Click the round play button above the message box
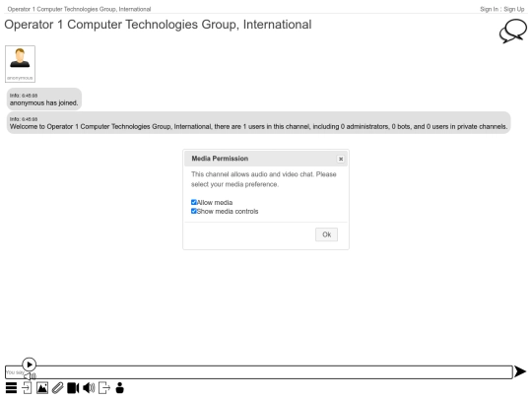The image size is (532, 399). coord(30,365)
